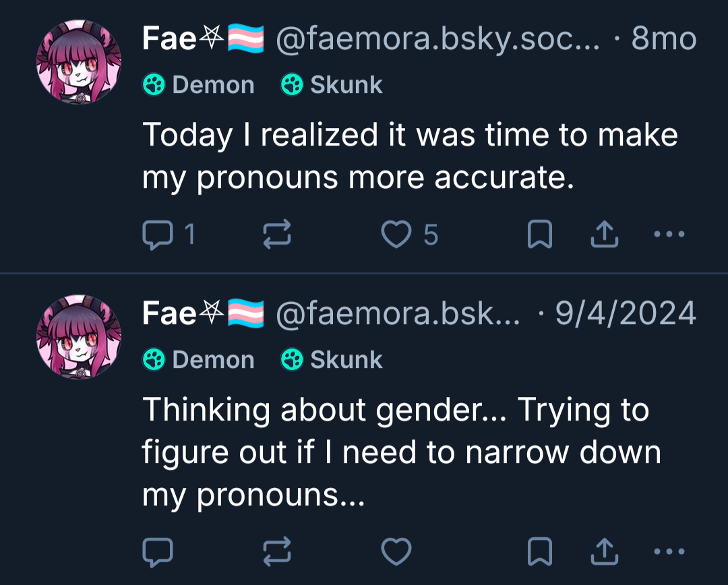Screen dimensions: 728x585
Task: Reply to the Thinking about gender post
Action: tap(158, 551)
